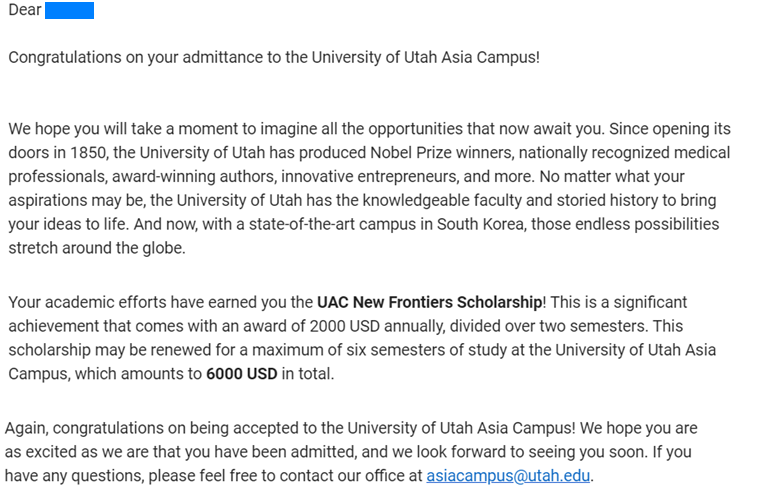Click the "Congratulations on your admittance" line
This screenshot has width=757, height=500.
click(x=274, y=57)
